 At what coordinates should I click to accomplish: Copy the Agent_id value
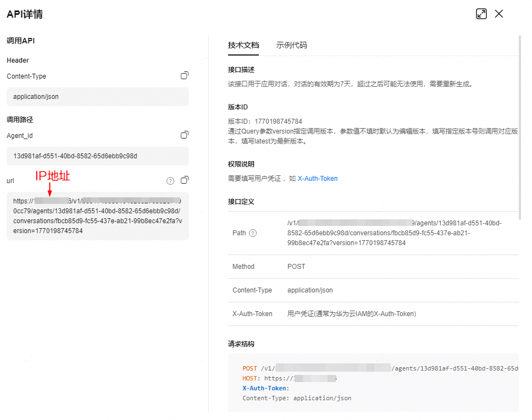tap(185, 135)
